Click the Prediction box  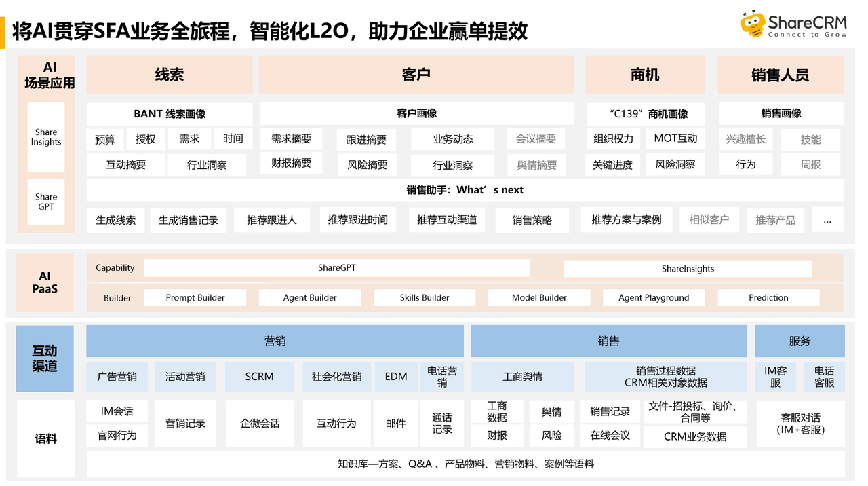(x=768, y=297)
